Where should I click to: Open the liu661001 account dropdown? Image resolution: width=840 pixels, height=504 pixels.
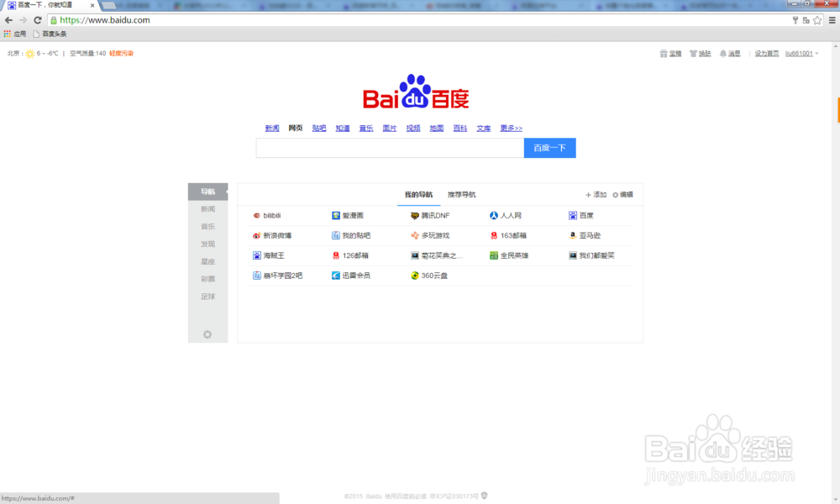(x=801, y=54)
